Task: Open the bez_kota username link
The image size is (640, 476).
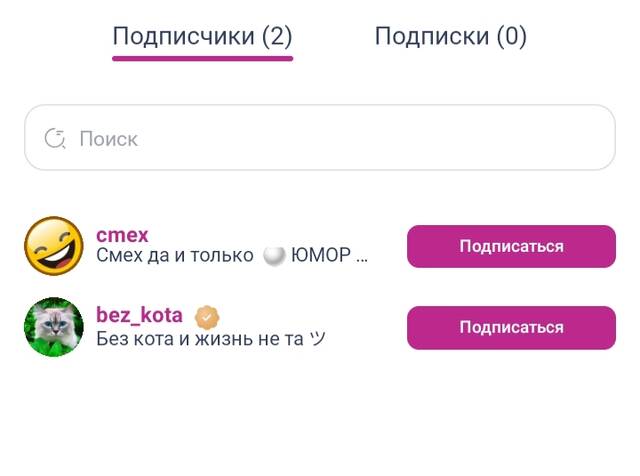Action: pos(140,316)
